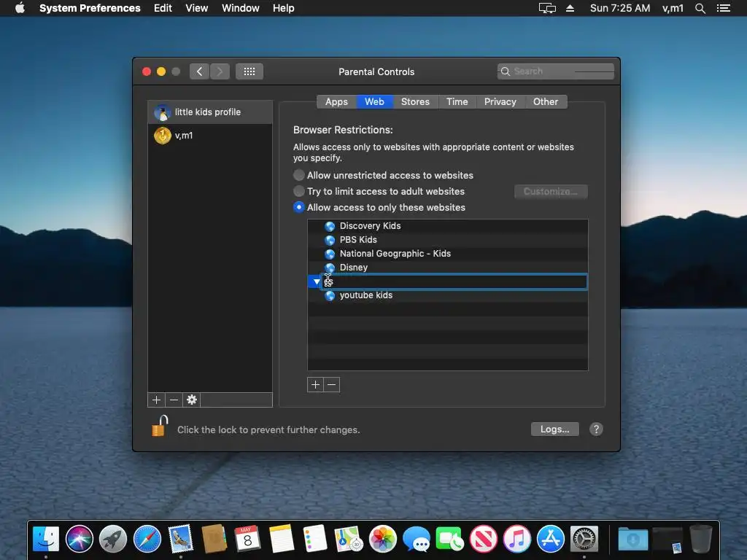The height and width of the screenshot is (560, 747).
Task: Click the website row being edited
Action: point(454,282)
